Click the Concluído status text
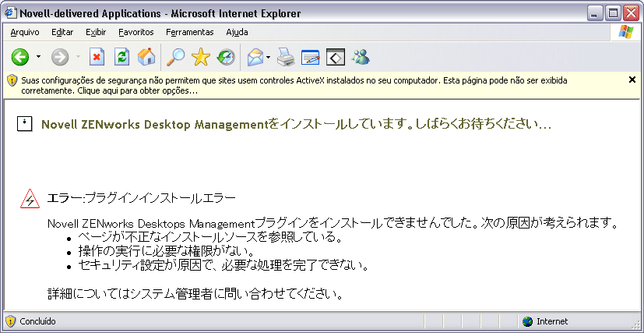This screenshot has width=644, height=333. (x=38, y=321)
